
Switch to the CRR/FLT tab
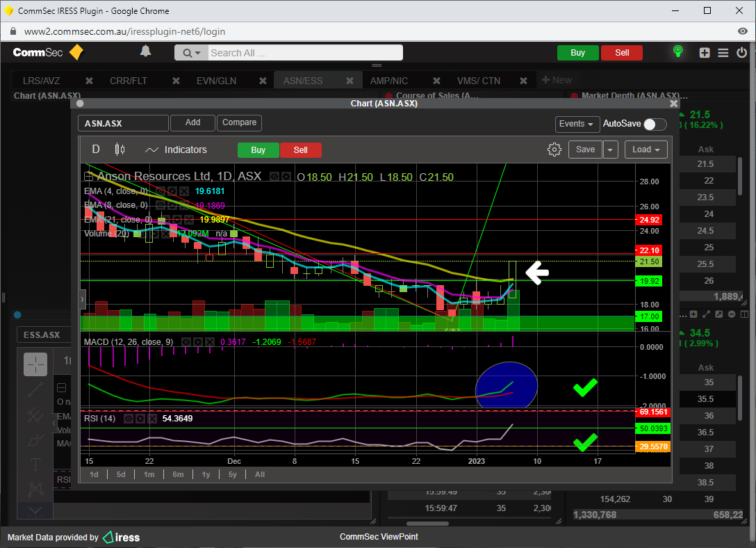coord(129,81)
